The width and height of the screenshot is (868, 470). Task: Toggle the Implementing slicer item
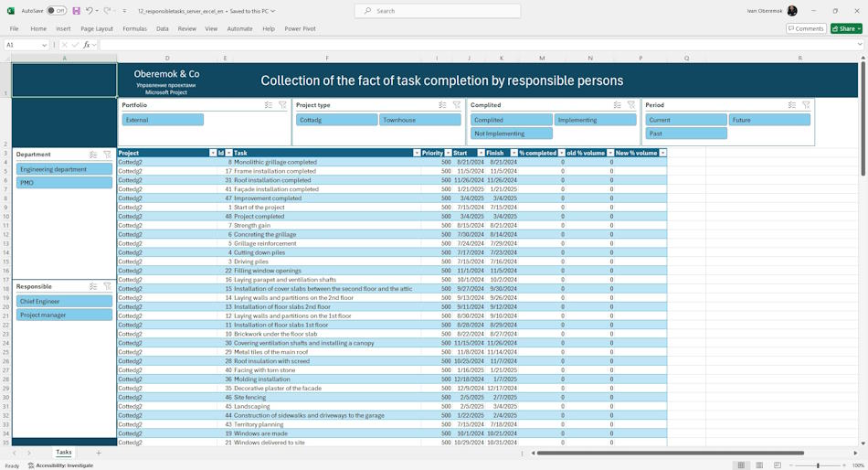coord(595,120)
